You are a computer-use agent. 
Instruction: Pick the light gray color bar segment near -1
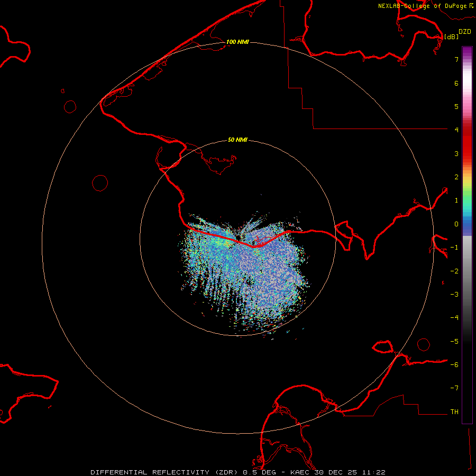pyautogui.click(x=467, y=248)
